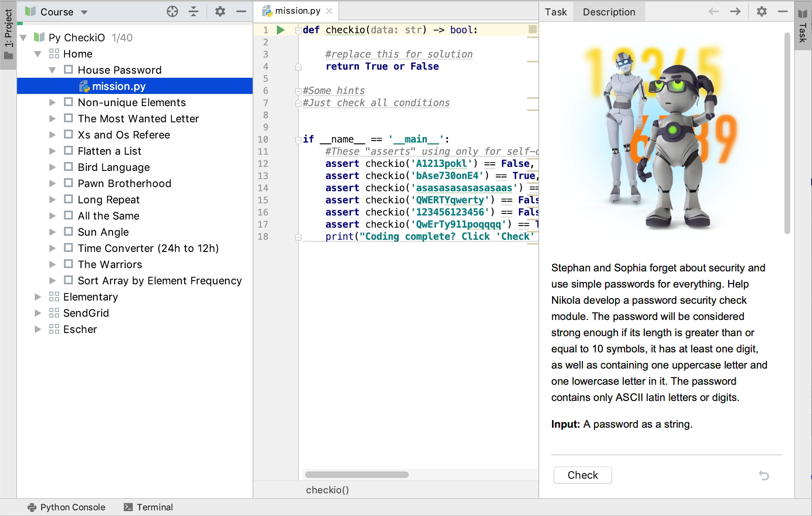Viewport: 812px width, 516px height.
Task: Click the Check button to validate code
Action: 582,474
